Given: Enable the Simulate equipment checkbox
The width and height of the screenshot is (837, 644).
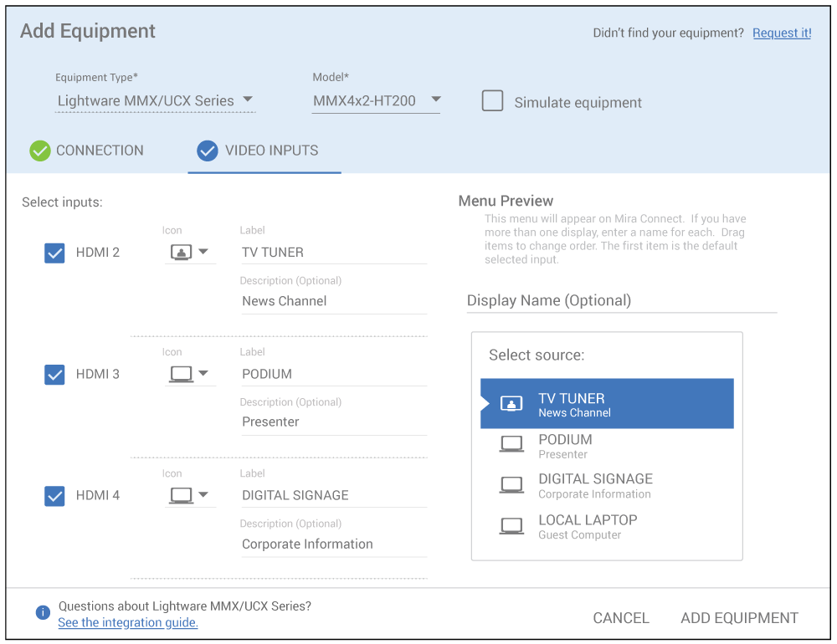Looking at the screenshot, I should click(x=492, y=101).
